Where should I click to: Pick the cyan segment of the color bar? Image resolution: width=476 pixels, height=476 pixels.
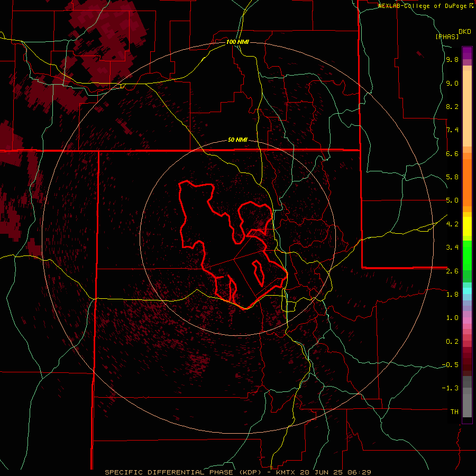(467, 291)
